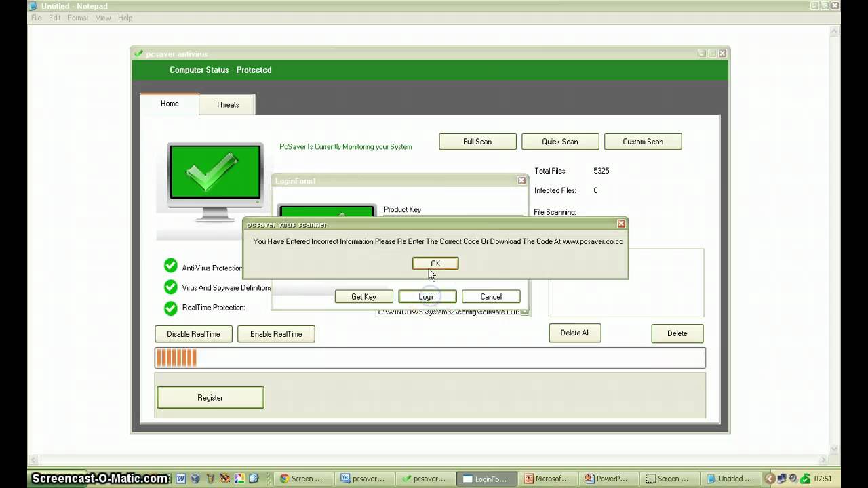Close the LoginForm1 window
The height and width of the screenshot is (488, 868).
click(521, 180)
